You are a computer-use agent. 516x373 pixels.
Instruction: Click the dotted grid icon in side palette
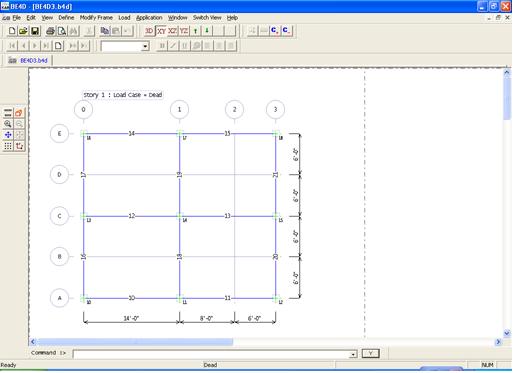pos(8,146)
